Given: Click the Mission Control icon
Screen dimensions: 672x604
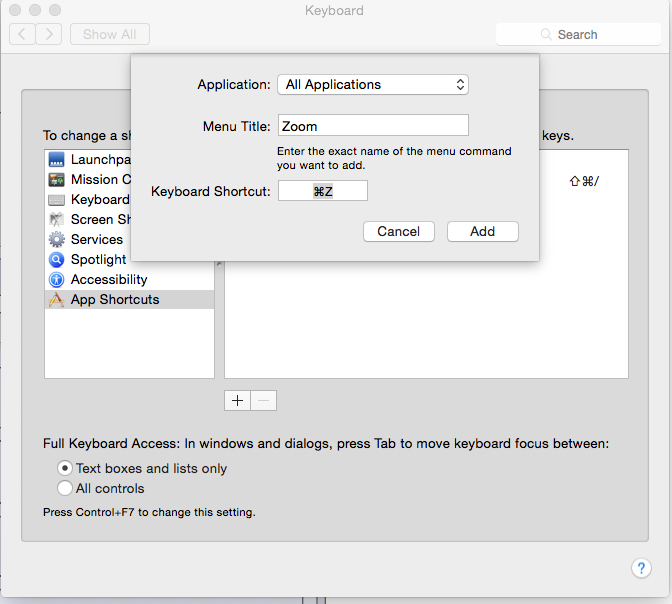Looking at the screenshot, I should (x=56, y=180).
